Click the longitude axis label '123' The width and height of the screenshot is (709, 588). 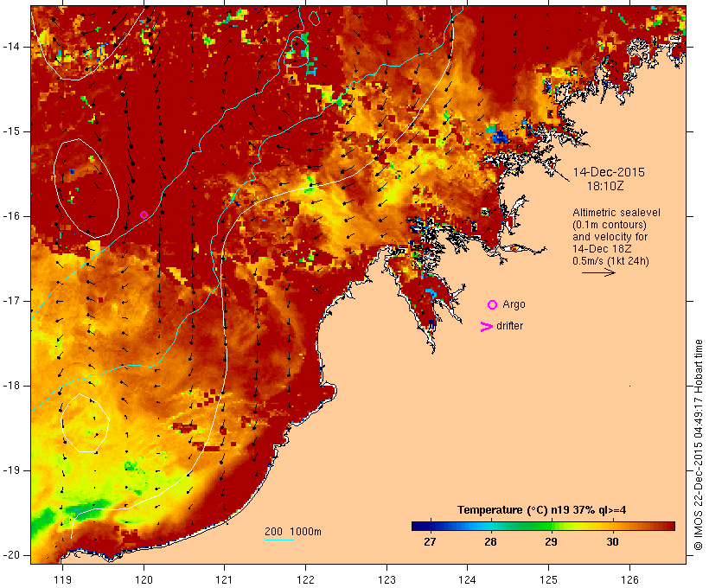tap(386, 579)
